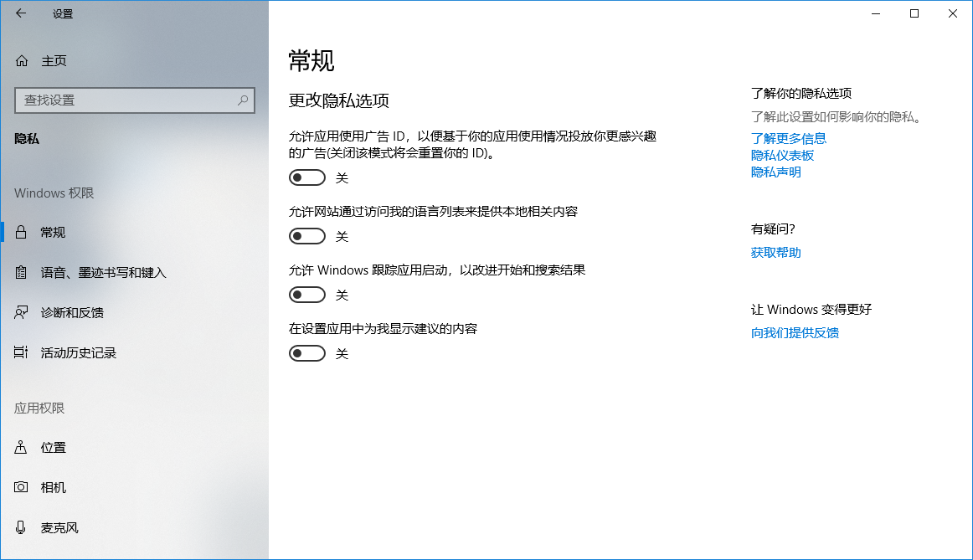Toggle the language list access switch
The height and width of the screenshot is (560, 973).
(x=307, y=236)
